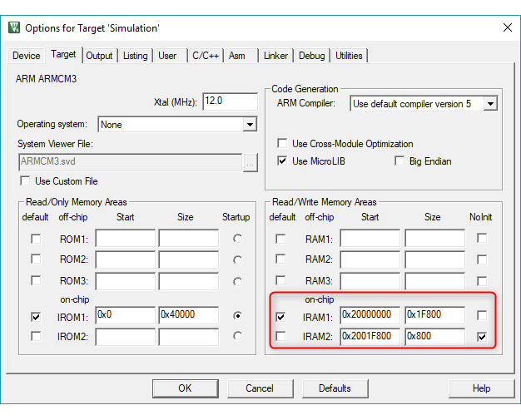This screenshot has width=521, height=420.
Task: Click the Cancel button
Action: (x=260, y=388)
